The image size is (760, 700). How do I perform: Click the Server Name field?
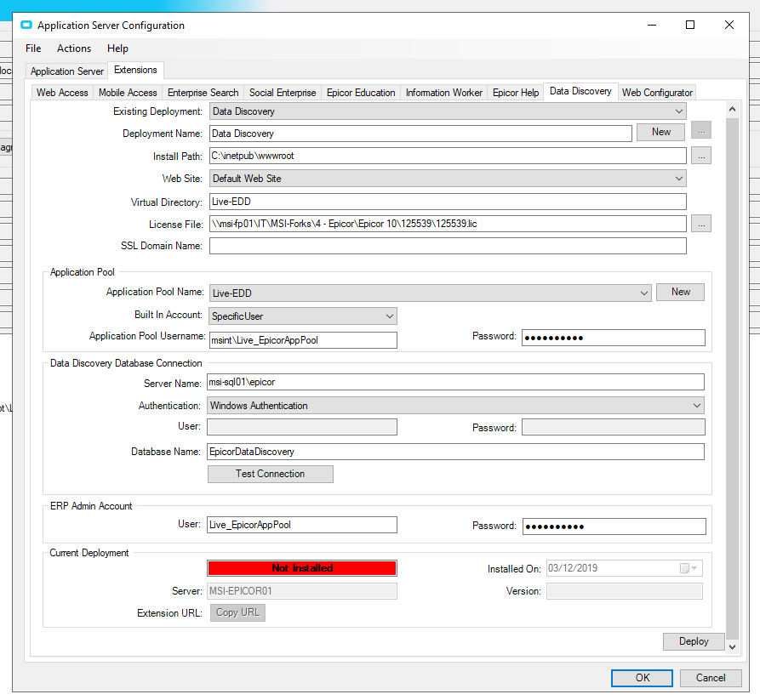click(x=455, y=382)
